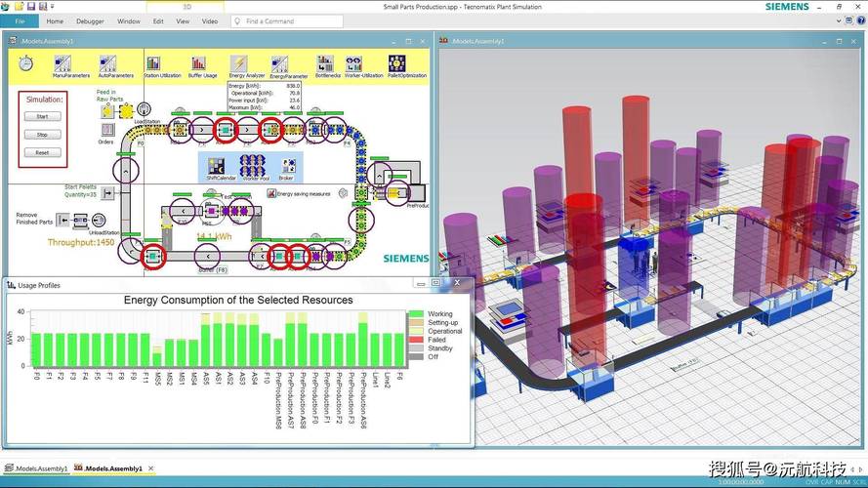Open the Energy Analyzer icon
The image size is (868, 488).
[x=238, y=63]
